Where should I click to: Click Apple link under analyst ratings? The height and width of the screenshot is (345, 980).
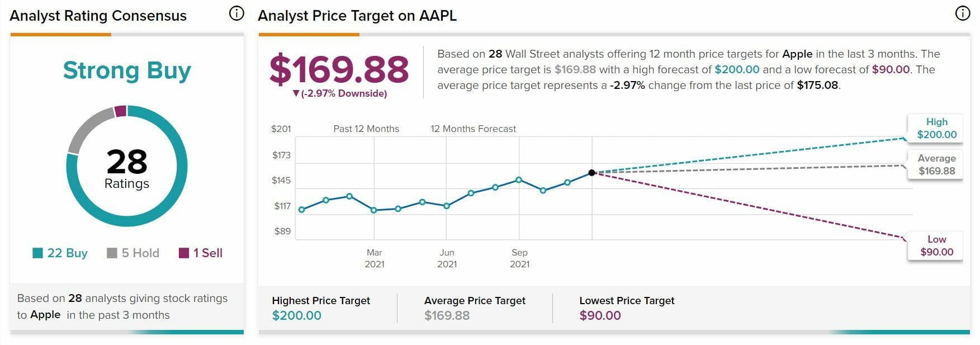pyautogui.click(x=45, y=315)
